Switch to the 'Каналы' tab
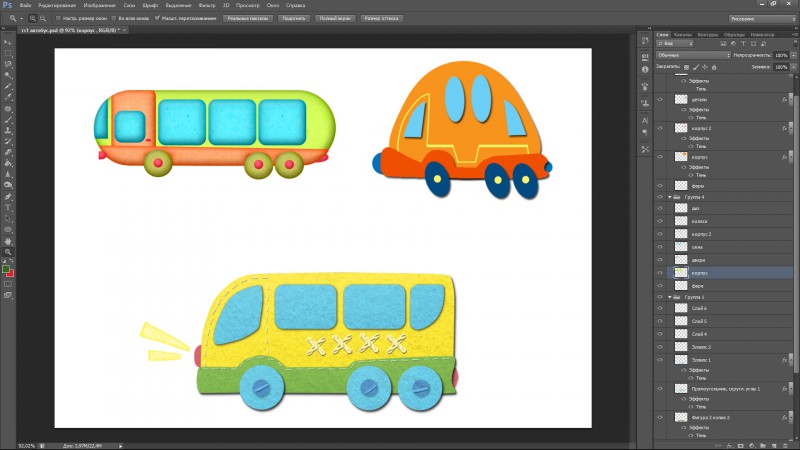This screenshot has width=800, height=450. click(683, 35)
